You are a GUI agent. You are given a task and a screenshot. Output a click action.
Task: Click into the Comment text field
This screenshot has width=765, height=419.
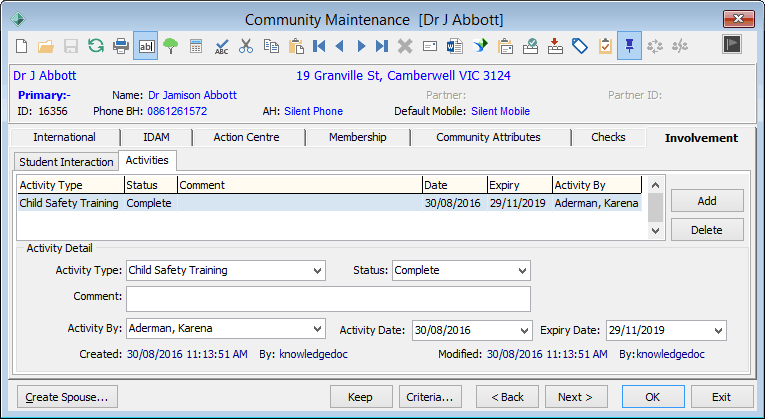pyautogui.click(x=328, y=299)
